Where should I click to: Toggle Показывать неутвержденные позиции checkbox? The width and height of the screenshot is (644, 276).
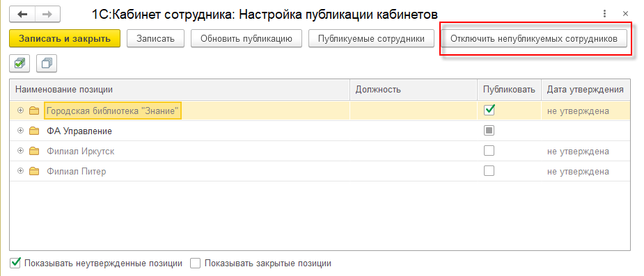coord(15,263)
